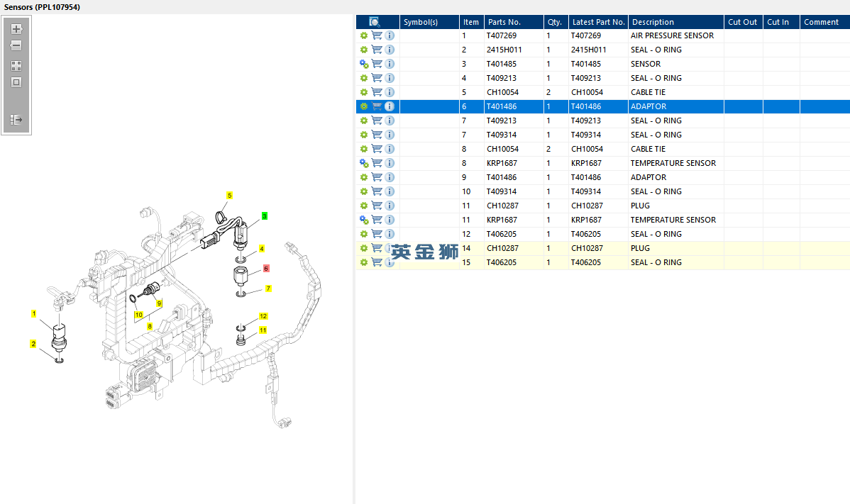
Task: Click gear icon for item 2 2415H011
Action: tap(364, 50)
